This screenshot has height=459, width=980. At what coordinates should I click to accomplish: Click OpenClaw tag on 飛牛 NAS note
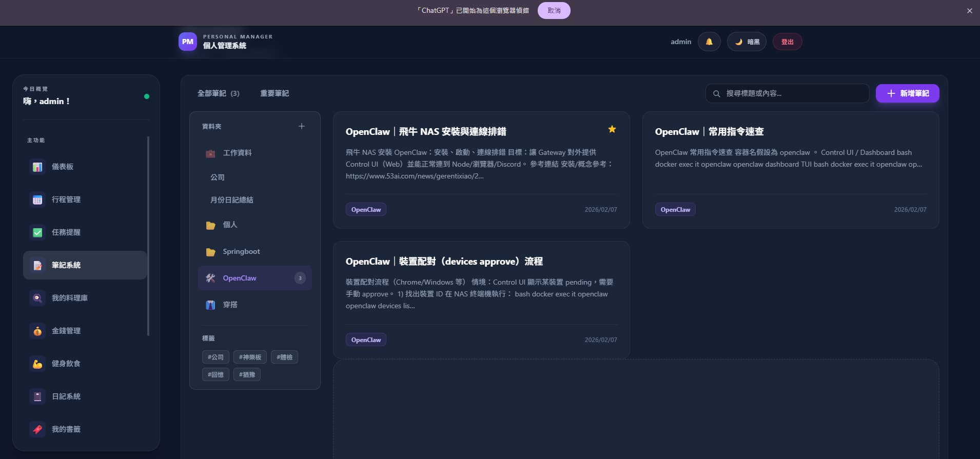click(x=366, y=210)
